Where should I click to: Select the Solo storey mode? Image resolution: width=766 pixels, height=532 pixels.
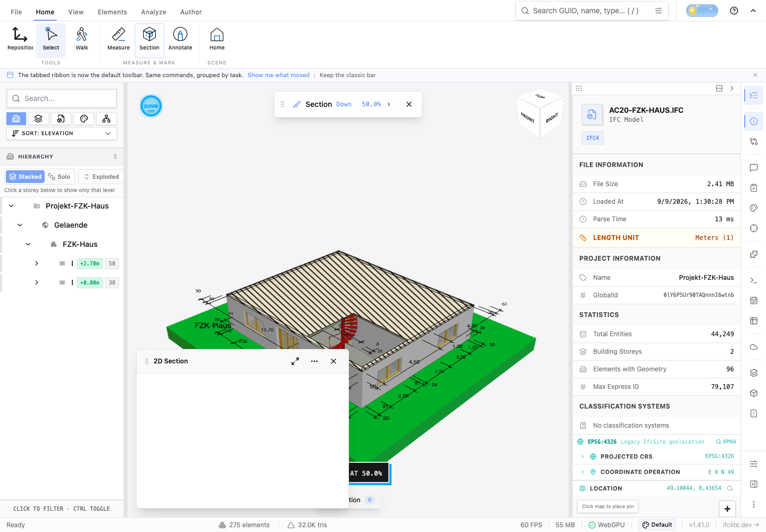59,177
